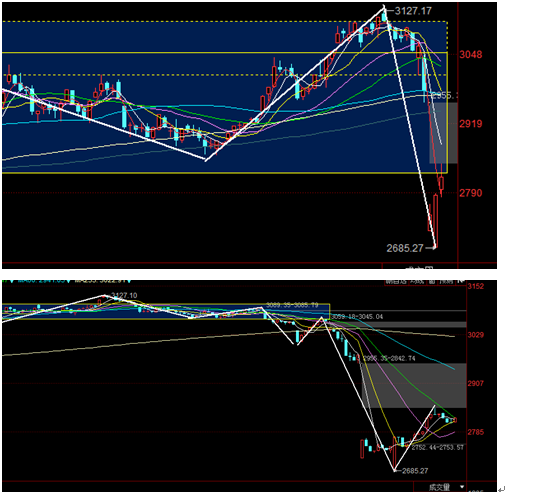Image resolution: width=551 pixels, height=492 pixels.
Task: Click the 2955.35-2842.74 gap range label
Action: pyautogui.click(x=389, y=358)
